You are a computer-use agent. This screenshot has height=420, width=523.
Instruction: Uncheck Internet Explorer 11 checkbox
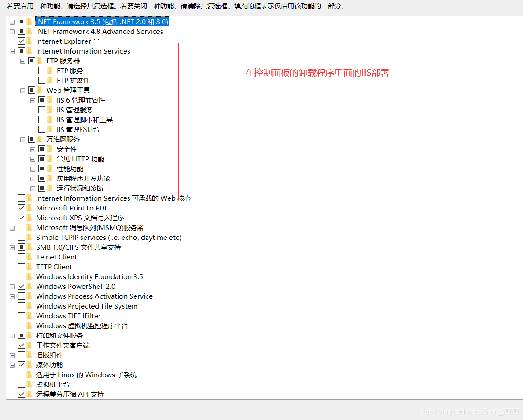(21, 41)
